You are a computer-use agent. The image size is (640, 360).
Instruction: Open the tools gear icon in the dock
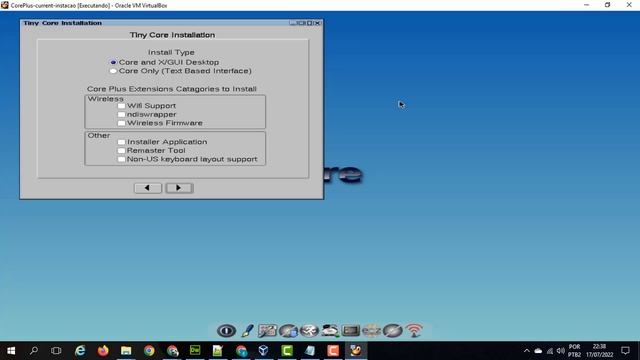coord(309,331)
